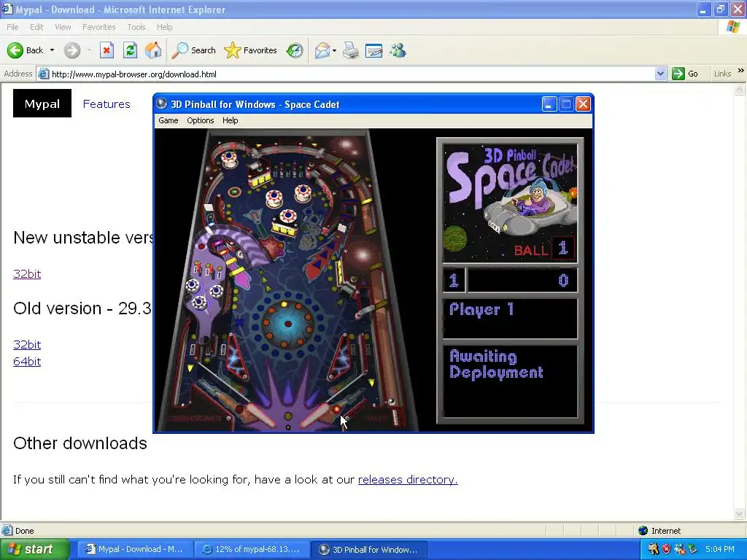
Task: Click the Back arrow icon in Internet Explorer
Action: [15, 50]
